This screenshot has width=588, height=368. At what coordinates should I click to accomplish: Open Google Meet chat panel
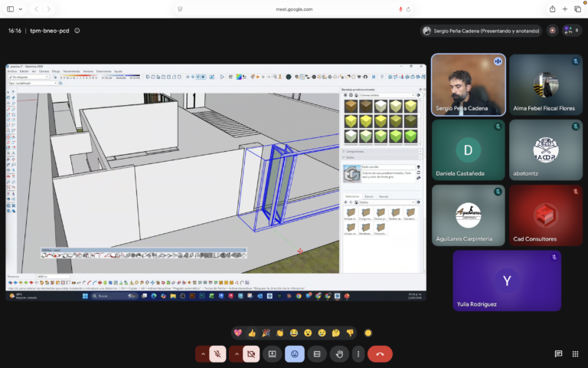(558, 353)
